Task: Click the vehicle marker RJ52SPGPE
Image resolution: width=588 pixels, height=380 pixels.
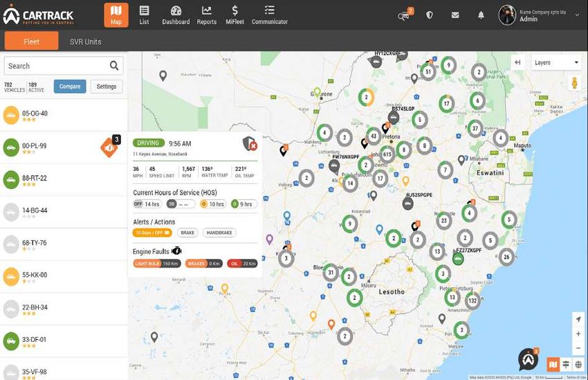Action: coord(407,203)
